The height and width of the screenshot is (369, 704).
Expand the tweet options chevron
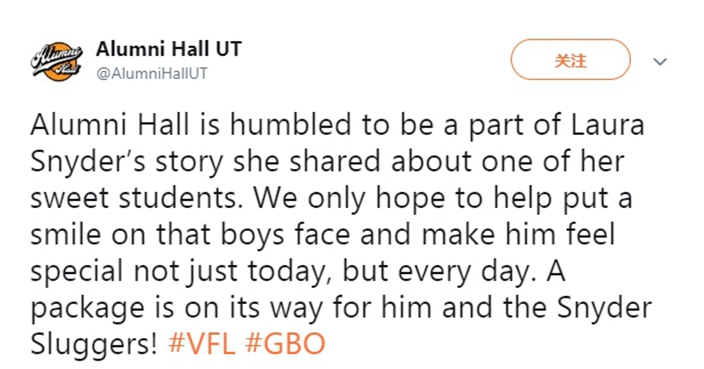[x=660, y=62]
